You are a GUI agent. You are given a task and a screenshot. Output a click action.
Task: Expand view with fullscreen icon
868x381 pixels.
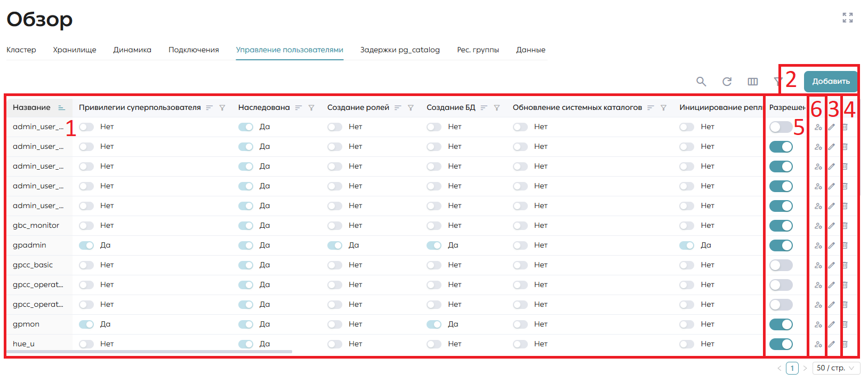848,18
